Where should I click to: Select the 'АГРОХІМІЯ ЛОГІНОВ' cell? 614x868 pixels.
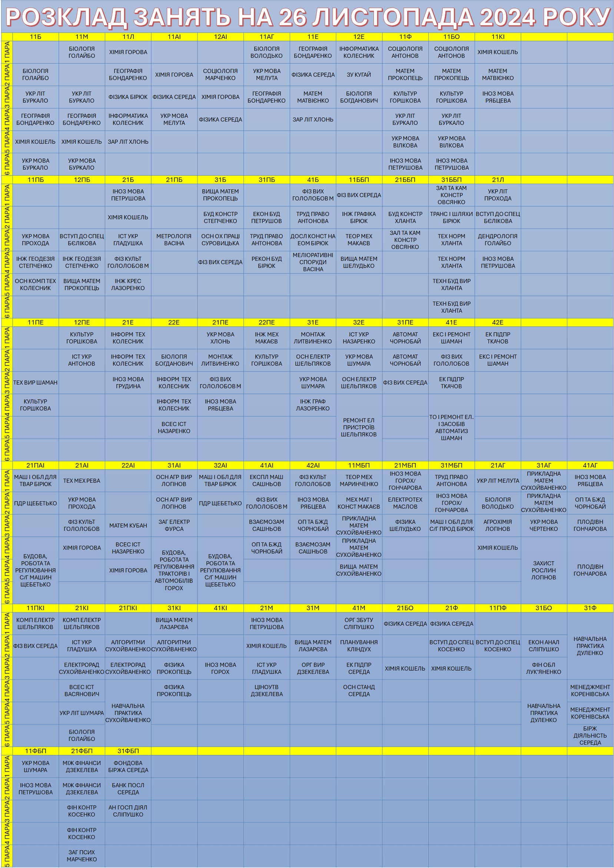point(498,525)
